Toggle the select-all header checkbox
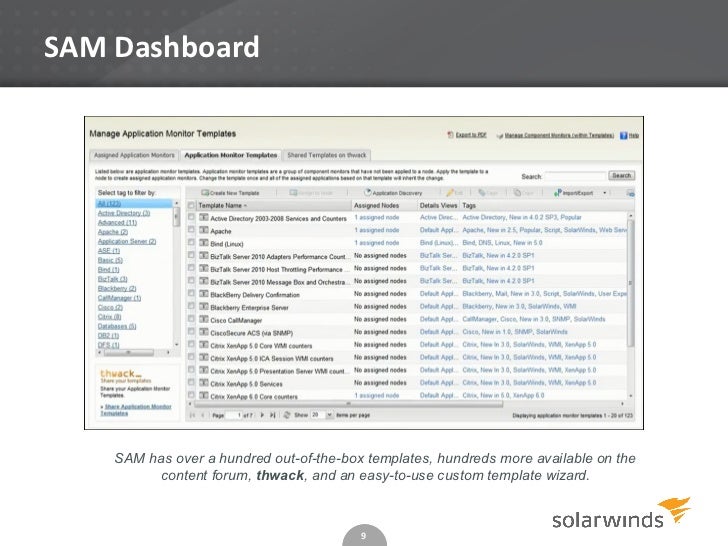This screenshot has width=728, height=546. point(191,205)
